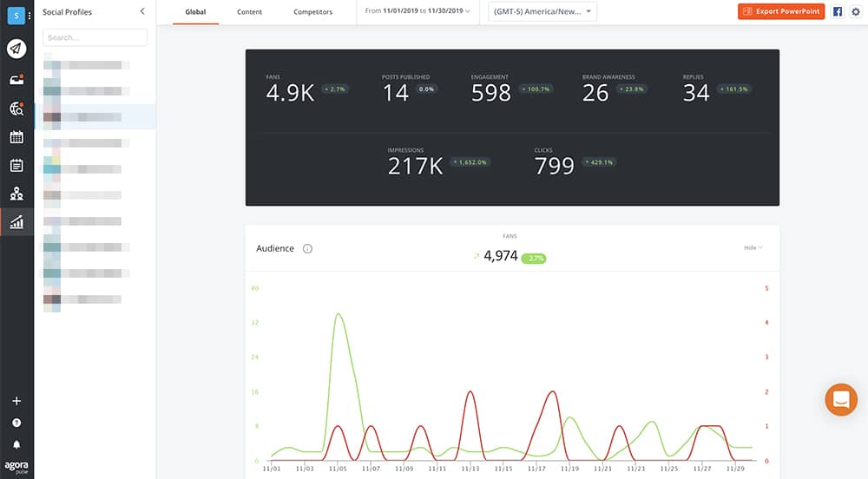Viewport: 868px width, 479px height.
Task: Open the Publish paper plane icon
Action: 16,49
